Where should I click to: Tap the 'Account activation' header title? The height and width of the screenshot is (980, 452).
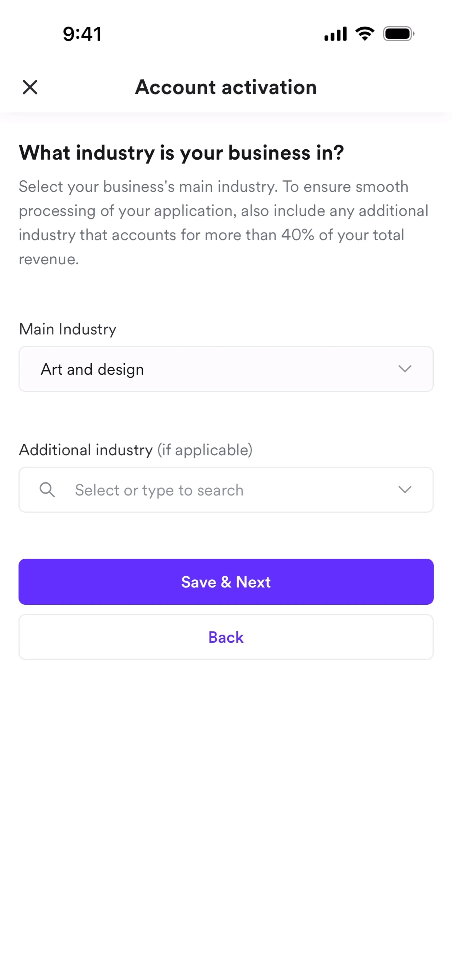coord(226,87)
